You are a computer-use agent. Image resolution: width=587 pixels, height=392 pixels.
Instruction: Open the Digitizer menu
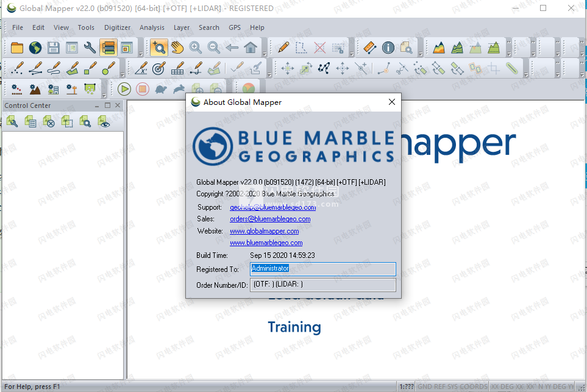click(x=118, y=27)
